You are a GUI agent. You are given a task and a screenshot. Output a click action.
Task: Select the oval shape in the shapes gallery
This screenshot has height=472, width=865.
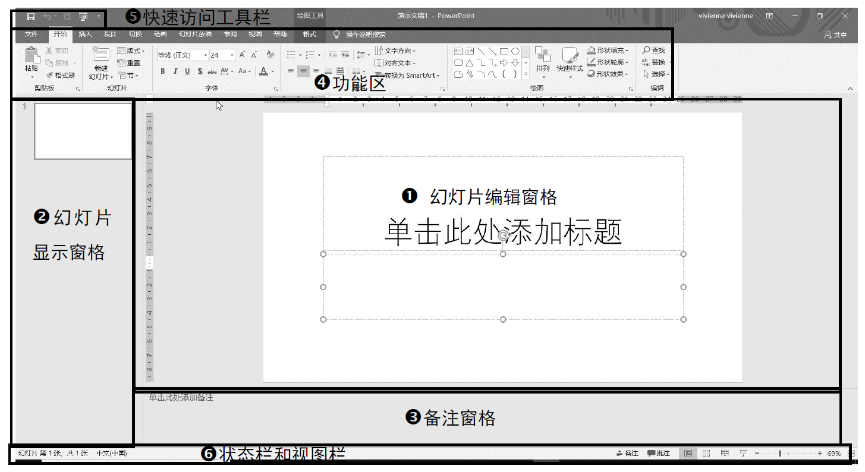[515, 51]
